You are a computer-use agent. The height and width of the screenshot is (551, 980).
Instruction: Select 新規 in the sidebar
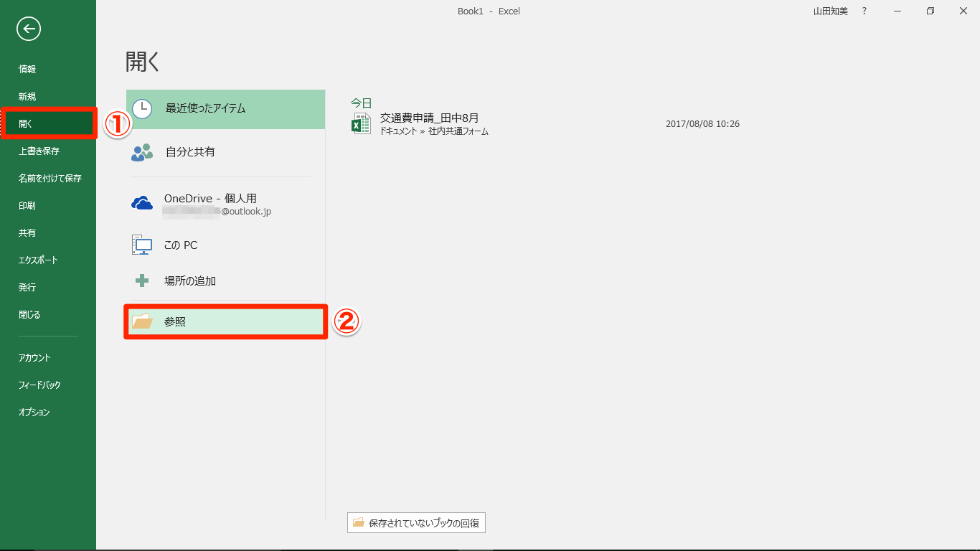pyautogui.click(x=48, y=96)
